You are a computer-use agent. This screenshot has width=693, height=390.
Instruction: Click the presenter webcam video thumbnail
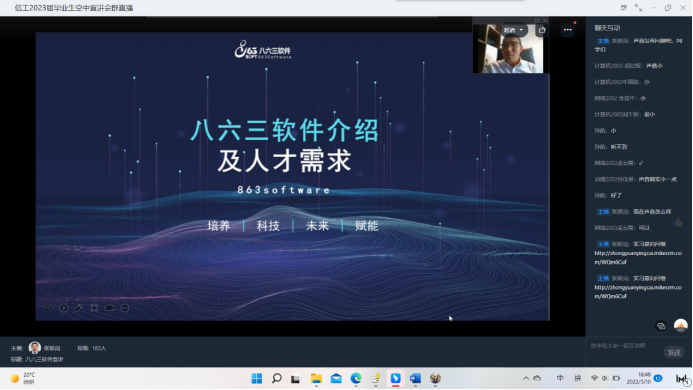[508, 49]
